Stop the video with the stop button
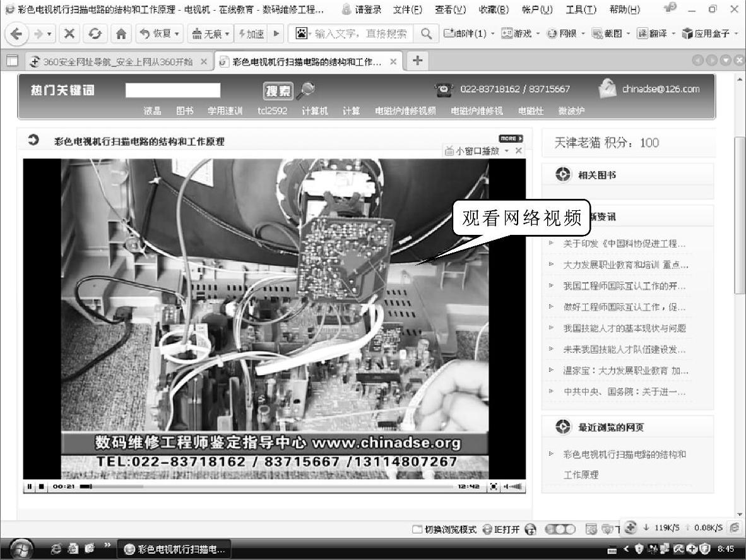Viewport: 746px width, 560px height. pyautogui.click(x=42, y=486)
